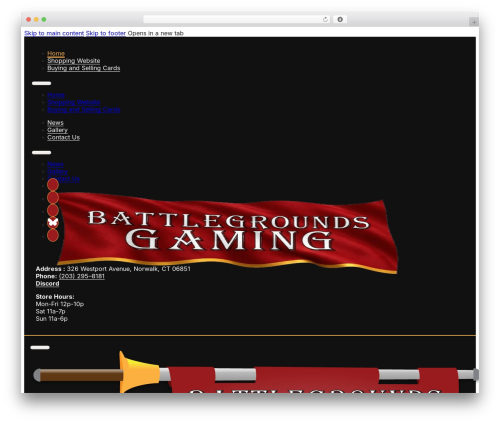Open the Discord link
500x423 pixels.
coord(47,284)
